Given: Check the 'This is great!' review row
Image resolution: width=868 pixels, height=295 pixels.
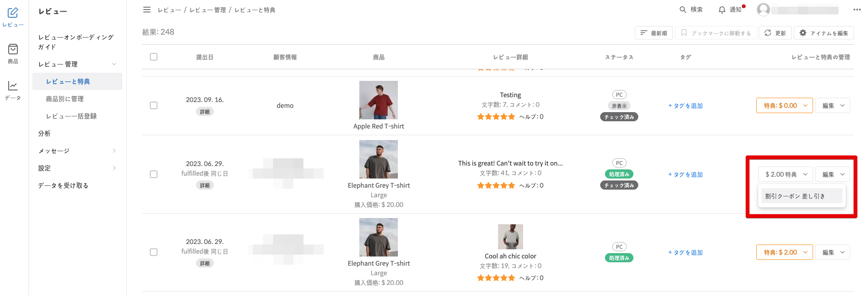Looking at the screenshot, I should pyautogui.click(x=154, y=174).
